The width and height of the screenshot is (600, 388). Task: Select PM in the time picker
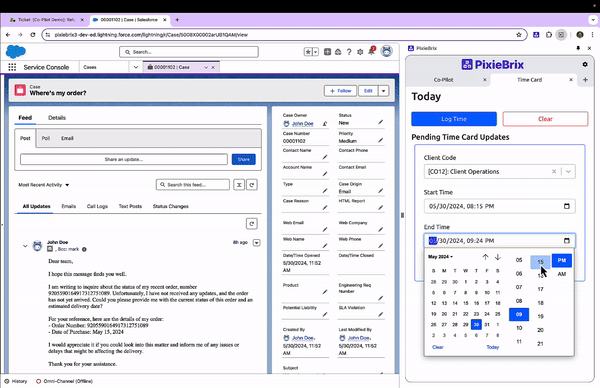point(561,260)
